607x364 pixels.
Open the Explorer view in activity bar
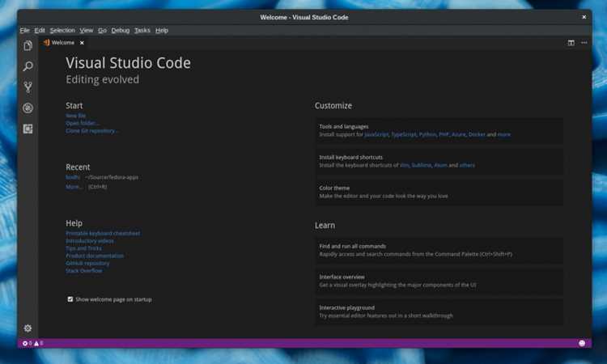tap(28, 45)
